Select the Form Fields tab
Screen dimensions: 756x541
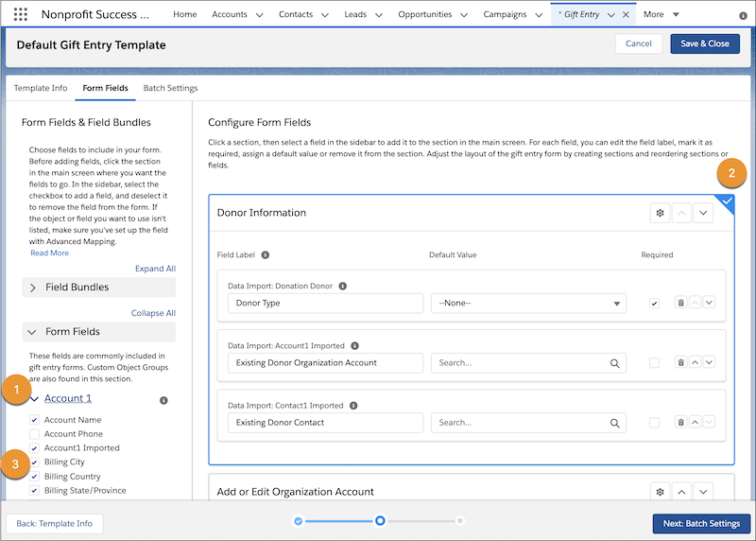point(105,88)
